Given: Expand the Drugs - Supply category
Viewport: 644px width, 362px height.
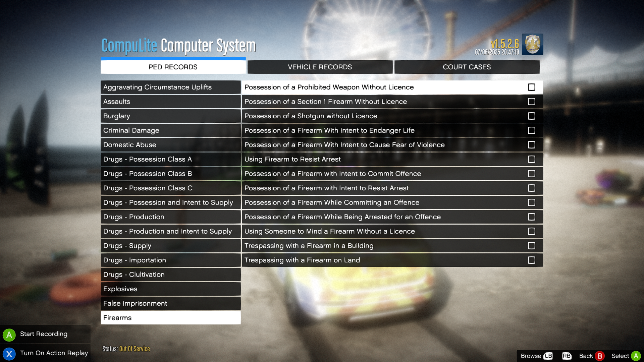Looking at the screenshot, I should [170, 246].
